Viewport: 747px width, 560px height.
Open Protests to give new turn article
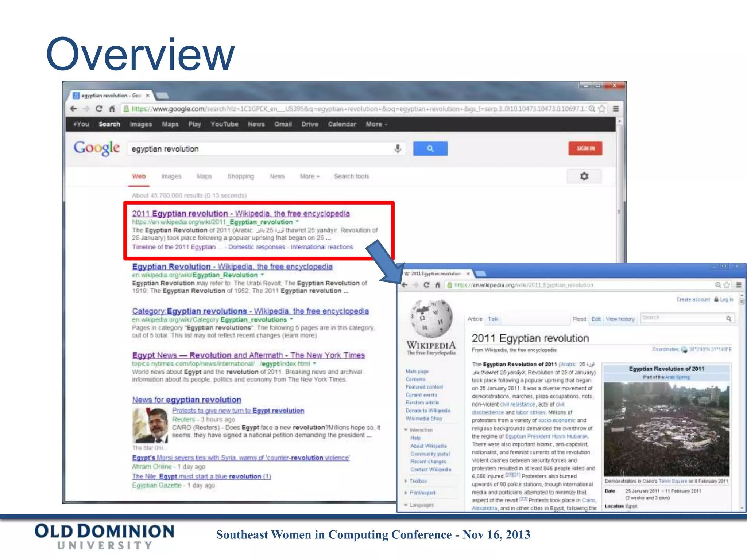pyautogui.click(x=238, y=411)
